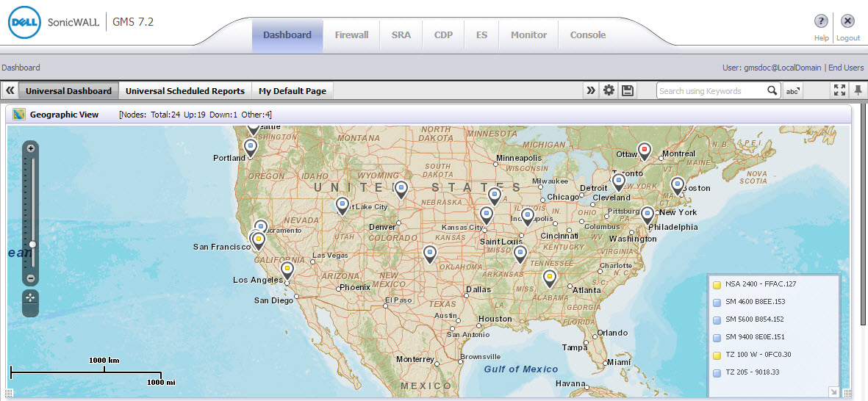Viewport: 868px width, 401px height.
Task: Focus the Search using Keywords field
Action: click(x=711, y=91)
